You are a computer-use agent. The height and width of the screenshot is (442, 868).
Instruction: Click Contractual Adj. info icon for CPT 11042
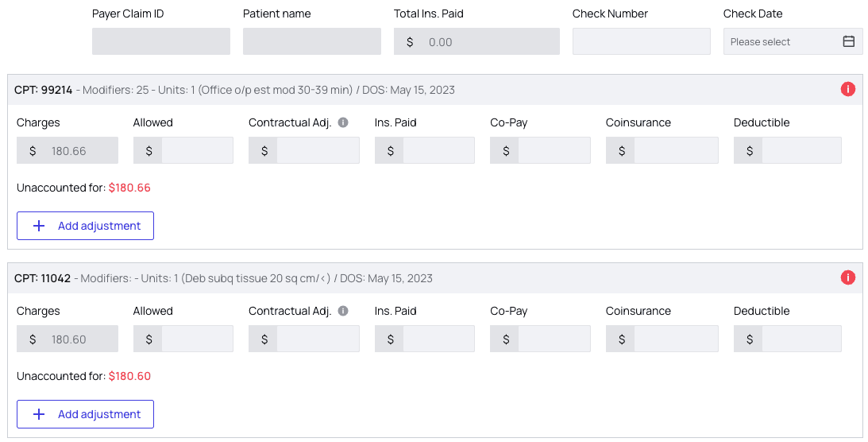click(343, 311)
